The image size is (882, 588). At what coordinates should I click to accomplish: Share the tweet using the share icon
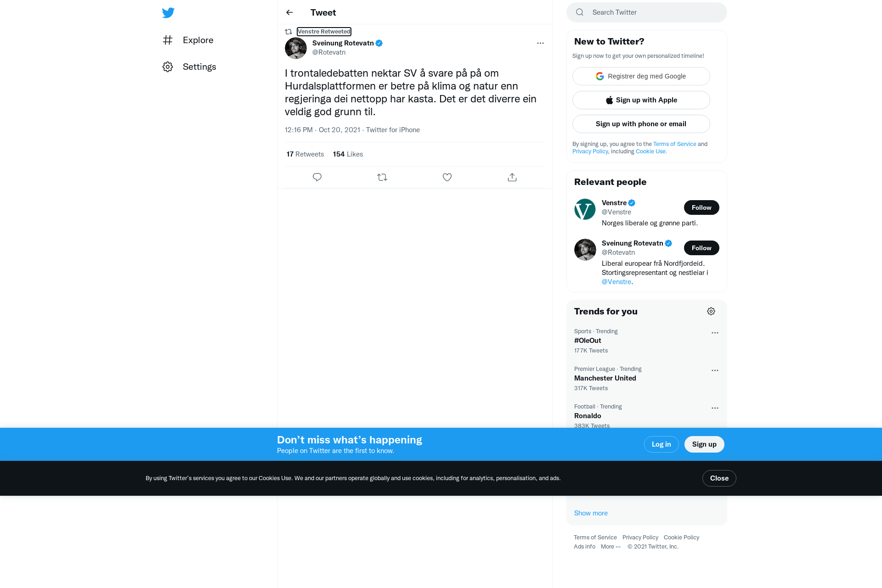point(512,177)
